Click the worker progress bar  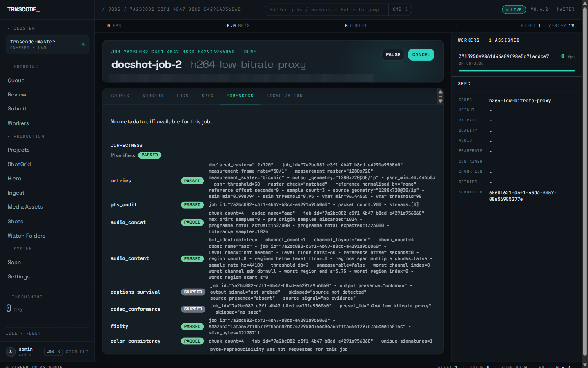[517, 70]
